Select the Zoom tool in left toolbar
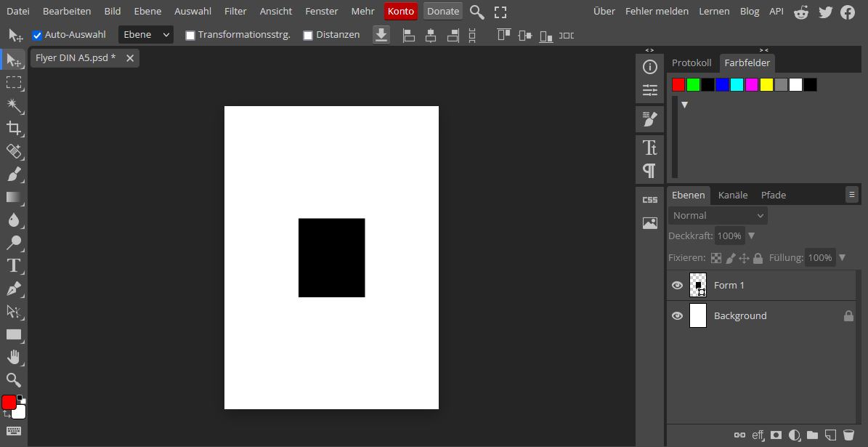 [x=14, y=379]
